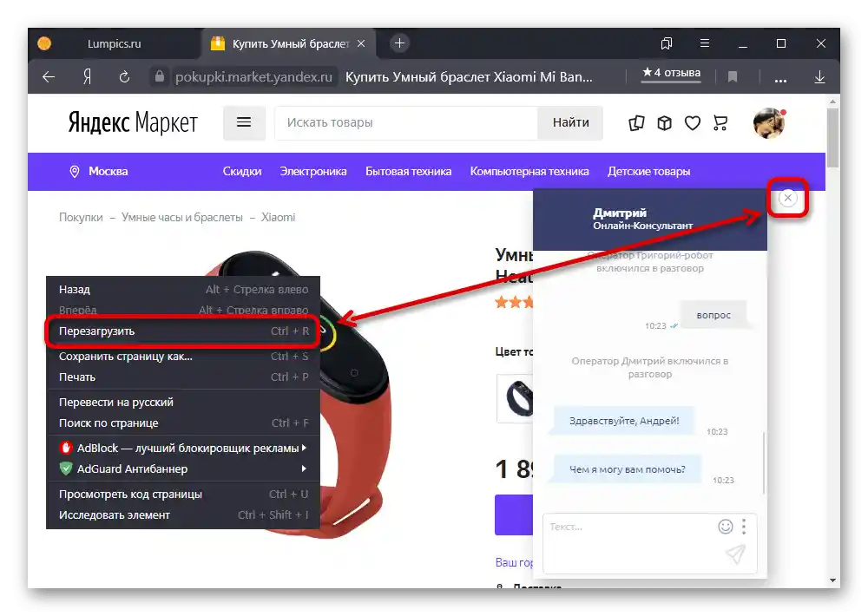Click the Чем я могу вам помочь? message
This screenshot has height=616, width=868.
click(x=628, y=469)
